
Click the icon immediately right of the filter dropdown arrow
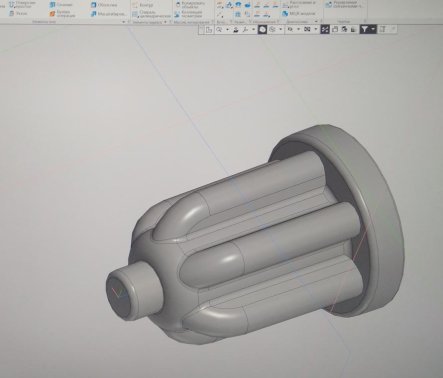tap(383, 30)
